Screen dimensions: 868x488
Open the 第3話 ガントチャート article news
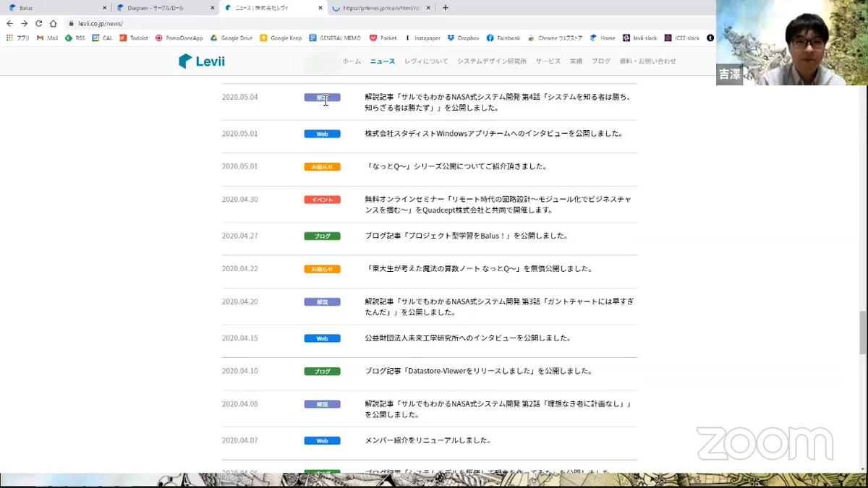[499, 307]
